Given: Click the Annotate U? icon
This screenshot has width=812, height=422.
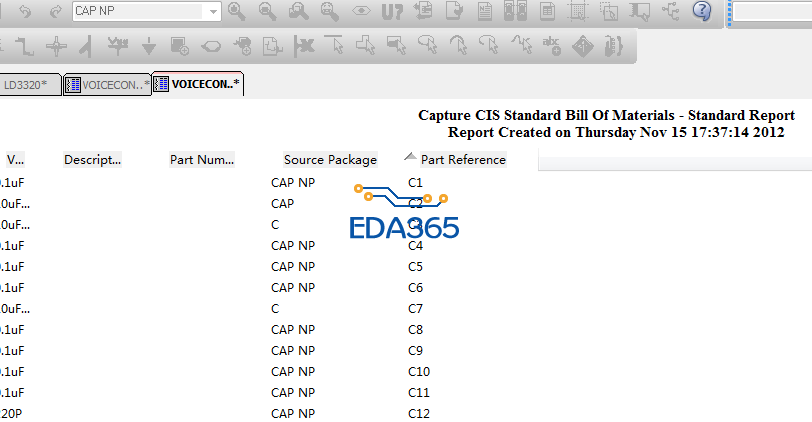Looking at the screenshot, I should tap(392, 11).
